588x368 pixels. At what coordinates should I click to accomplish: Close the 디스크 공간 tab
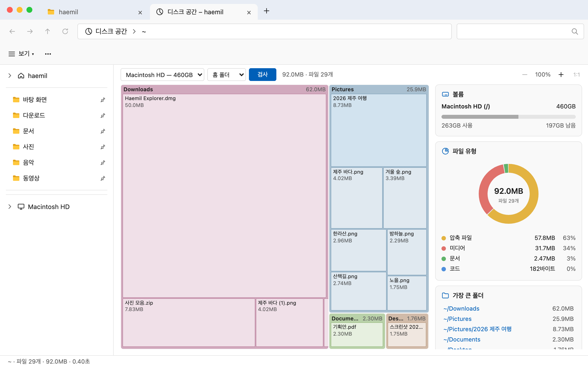(249, 12)
